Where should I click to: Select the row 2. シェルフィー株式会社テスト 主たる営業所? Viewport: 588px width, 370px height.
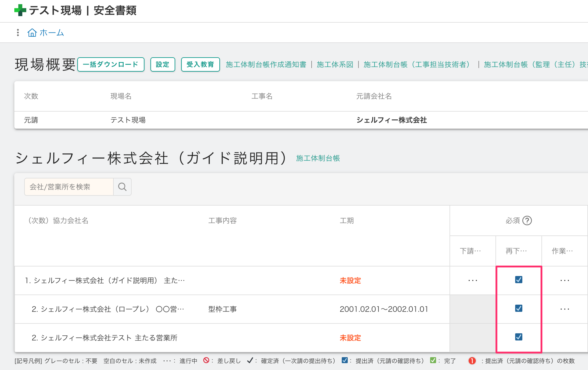(104, 338)
